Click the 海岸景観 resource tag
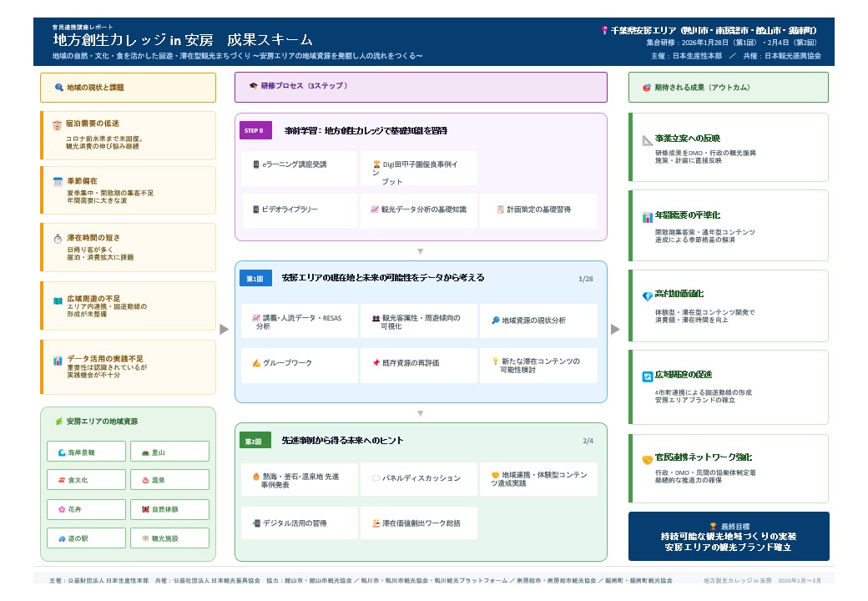This screenshot has height=601, width=868. tap(86, 452)
